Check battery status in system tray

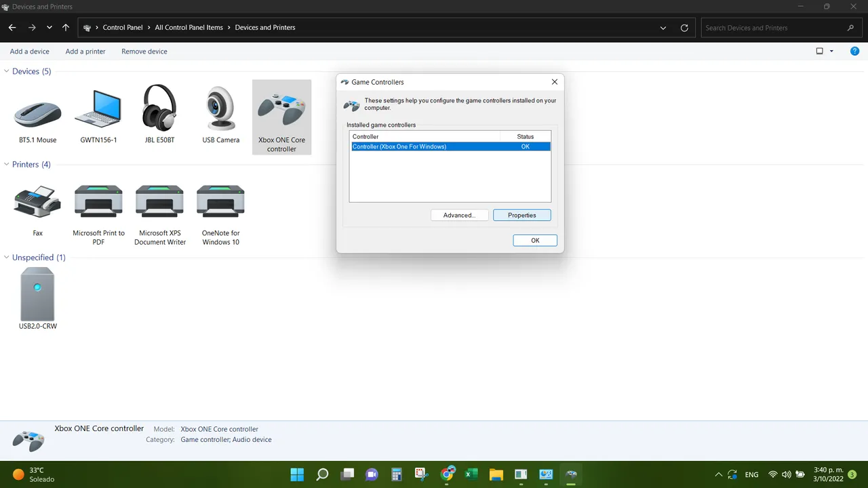(800, 474)
